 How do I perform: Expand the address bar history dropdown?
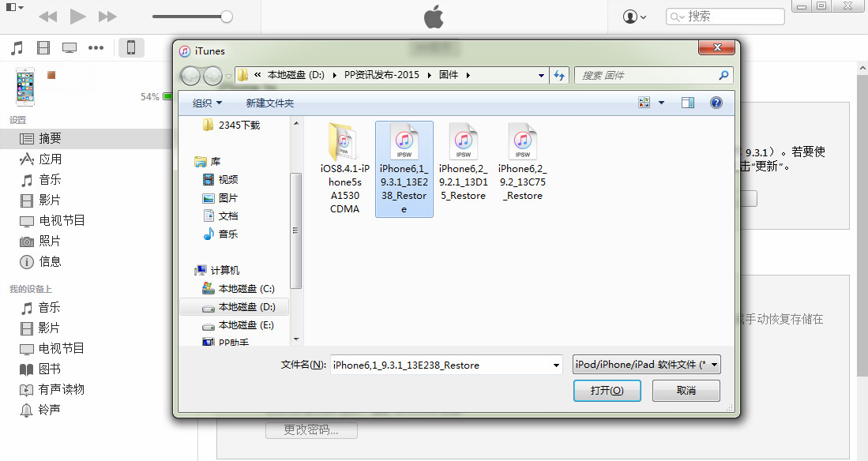coord(541,75)
